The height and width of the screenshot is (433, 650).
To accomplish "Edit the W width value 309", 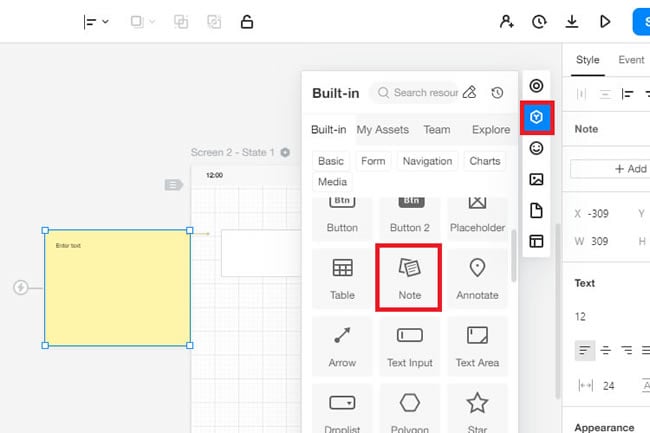I will pyautogui.click(x=599, y=241).
